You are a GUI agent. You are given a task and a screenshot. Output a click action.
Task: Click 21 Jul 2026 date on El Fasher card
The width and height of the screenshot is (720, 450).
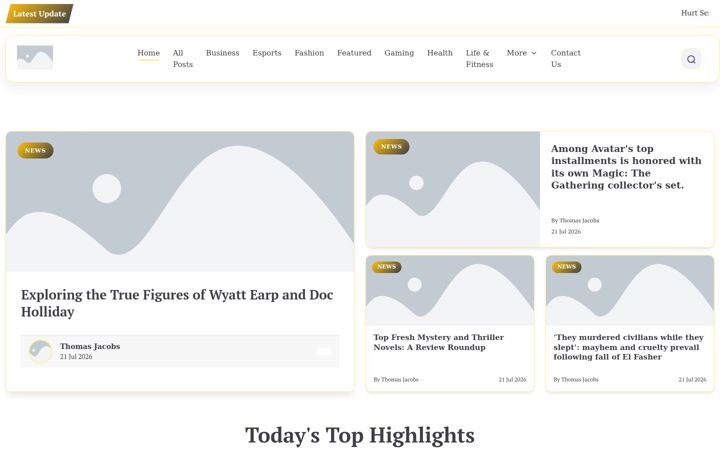692,380
